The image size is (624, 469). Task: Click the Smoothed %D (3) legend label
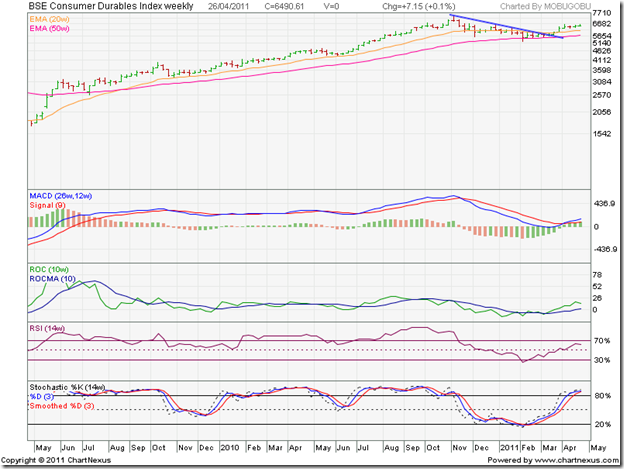click(62, 406)
